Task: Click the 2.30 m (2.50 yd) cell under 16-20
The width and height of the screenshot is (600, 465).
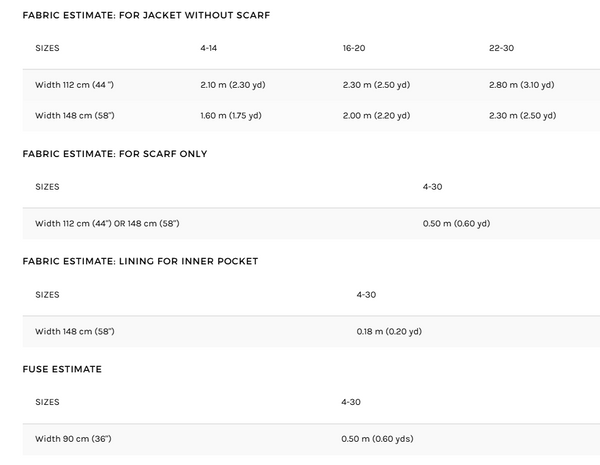Action: tap(376, 85)
